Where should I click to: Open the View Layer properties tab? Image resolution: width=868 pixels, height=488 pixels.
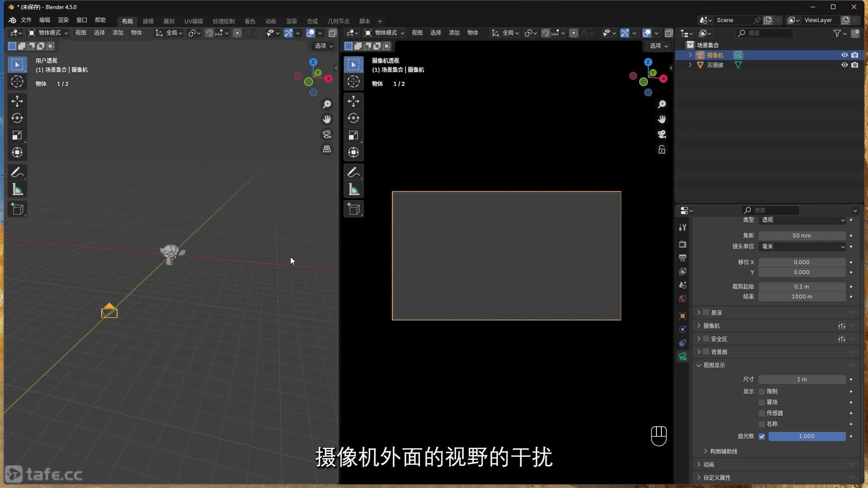tap(683, 272)
